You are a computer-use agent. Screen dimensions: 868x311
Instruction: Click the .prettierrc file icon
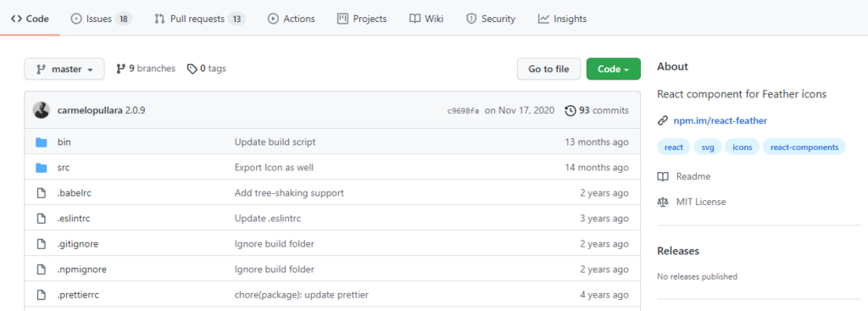[x=41, y=295]
